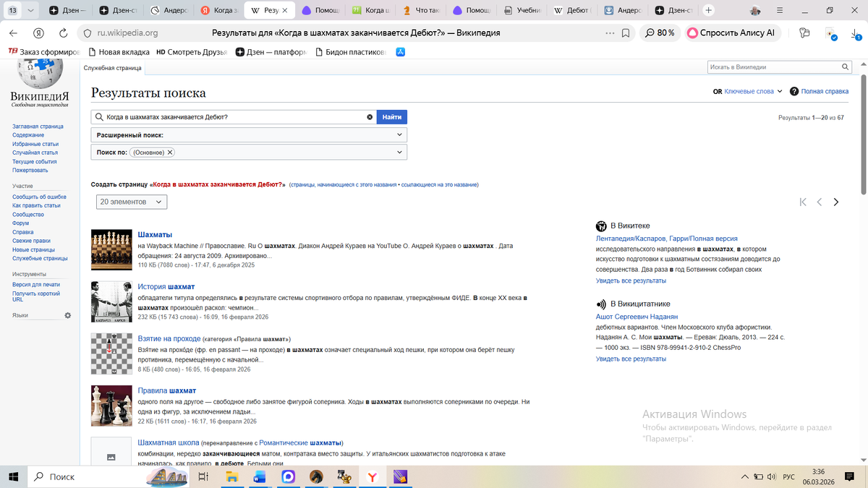The width and height of the screenshot is (868, 488).
Task: Open 'Свежие правки' sidebar link
Action: (x=31, y=241)
